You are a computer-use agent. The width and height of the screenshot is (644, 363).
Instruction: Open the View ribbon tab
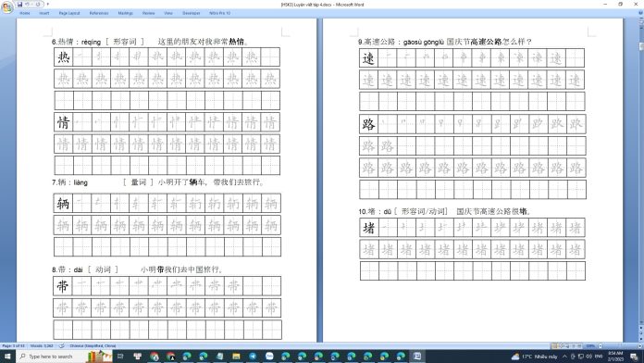pos(168,13)
